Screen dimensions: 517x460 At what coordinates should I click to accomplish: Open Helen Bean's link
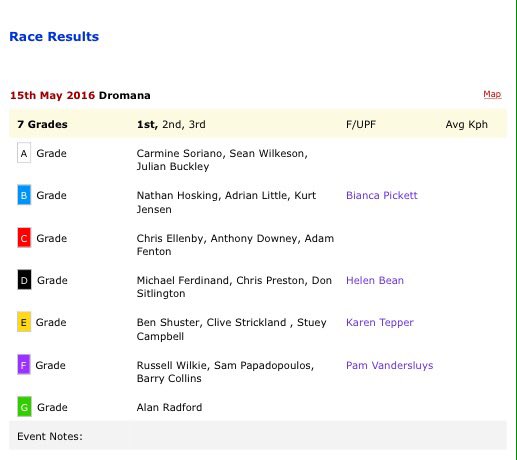tap(375, 280)
